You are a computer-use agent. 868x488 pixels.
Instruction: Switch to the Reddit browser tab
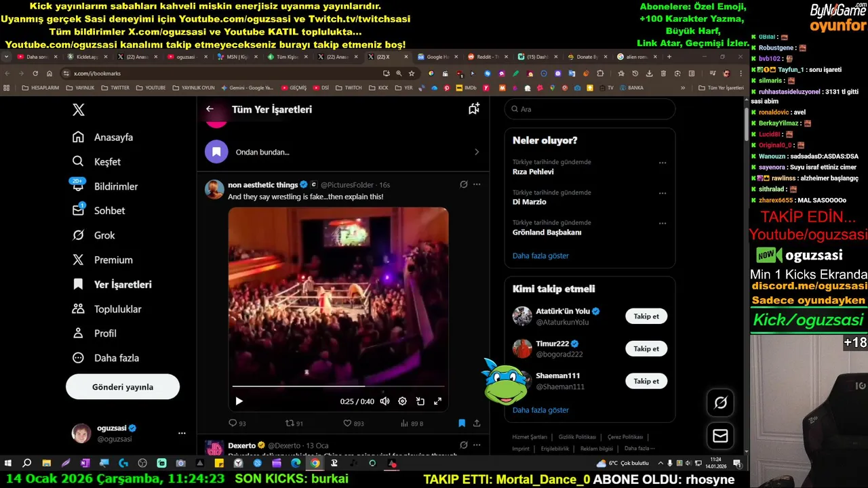(488, 57)
